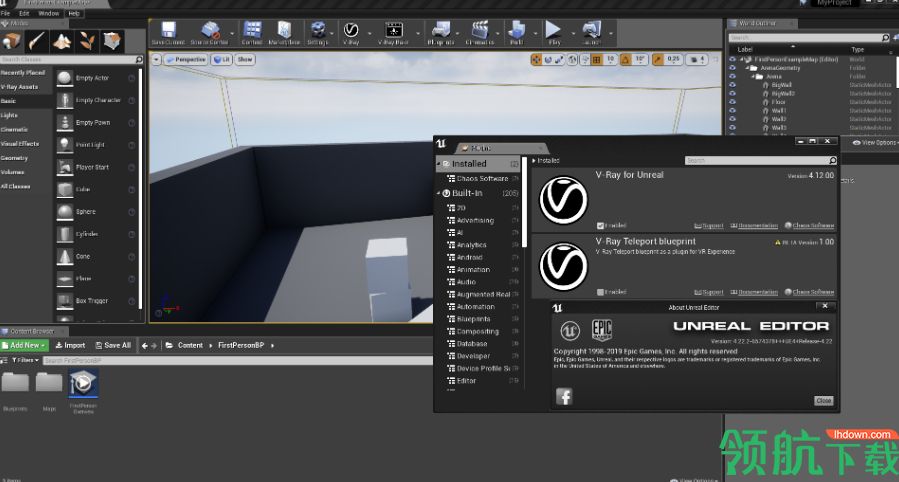899x482 pixels.
Task: Select the Foliage mode icon
Action: 87,41
